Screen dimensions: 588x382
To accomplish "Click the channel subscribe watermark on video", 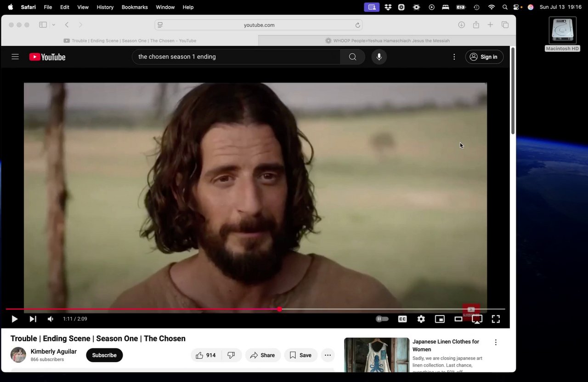I will (471, 311).
